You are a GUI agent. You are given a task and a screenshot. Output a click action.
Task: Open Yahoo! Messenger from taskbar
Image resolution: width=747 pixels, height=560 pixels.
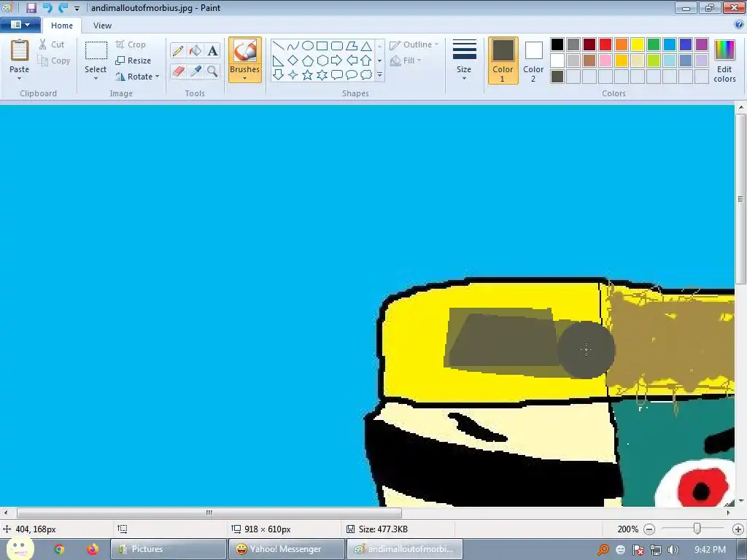[x=286, y=549]
